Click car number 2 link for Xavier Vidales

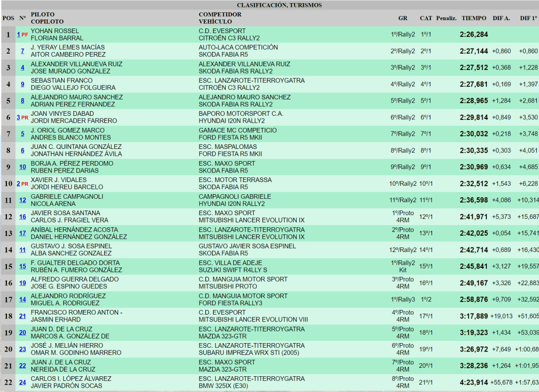(18, 184)
